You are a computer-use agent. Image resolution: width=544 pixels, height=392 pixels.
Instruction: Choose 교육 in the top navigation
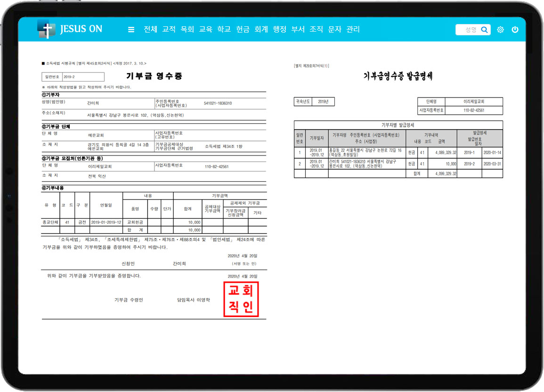coord(205,29)
